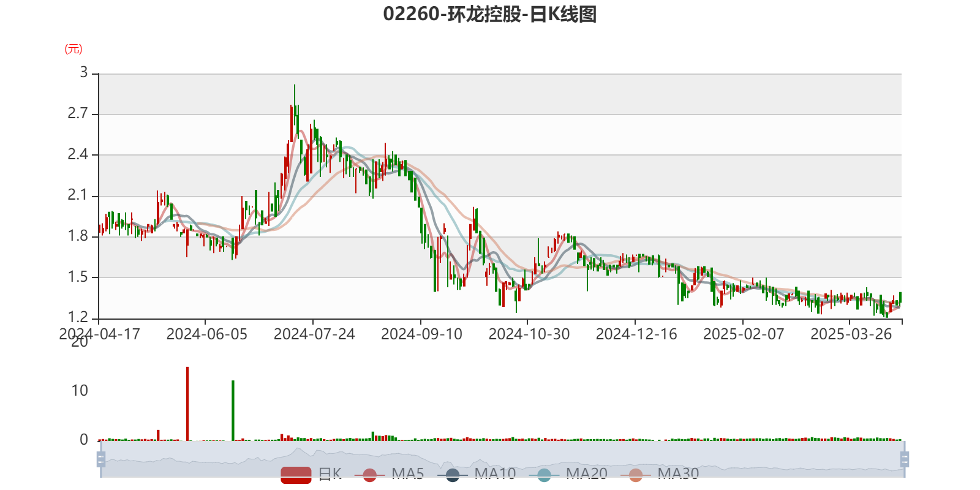Click the 2.1 price axis label
The image size is (980, 490).
[78, 195]
